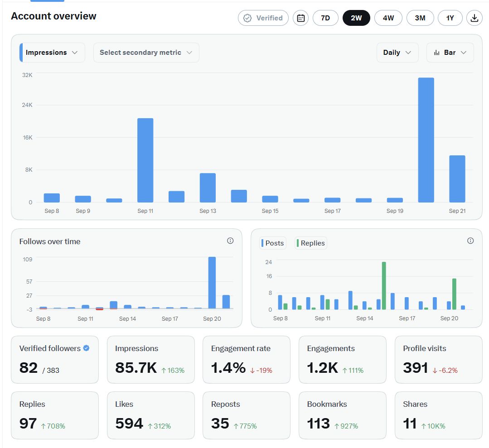This screenshot has height=448, width=489.
Task: Click the Account overview heading
Action: click(53, 16)
